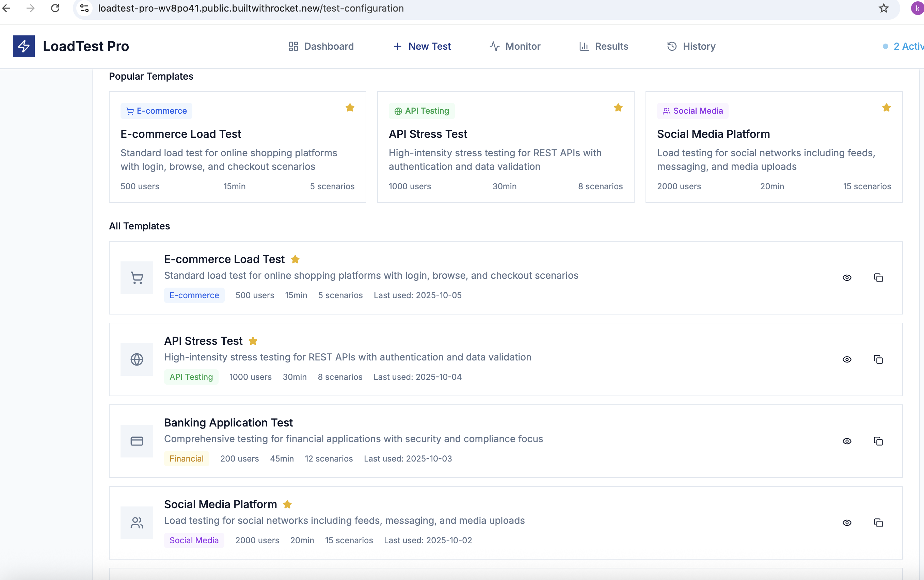This screenshot has height=580, width=924.
Task: Preview the Banking Application Test with the eye icon
Action: pos(847,441)
